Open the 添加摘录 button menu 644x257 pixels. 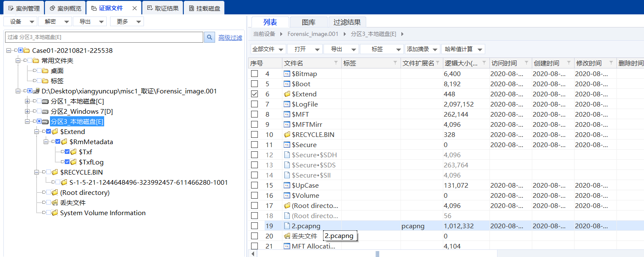[x=422, y=49]
